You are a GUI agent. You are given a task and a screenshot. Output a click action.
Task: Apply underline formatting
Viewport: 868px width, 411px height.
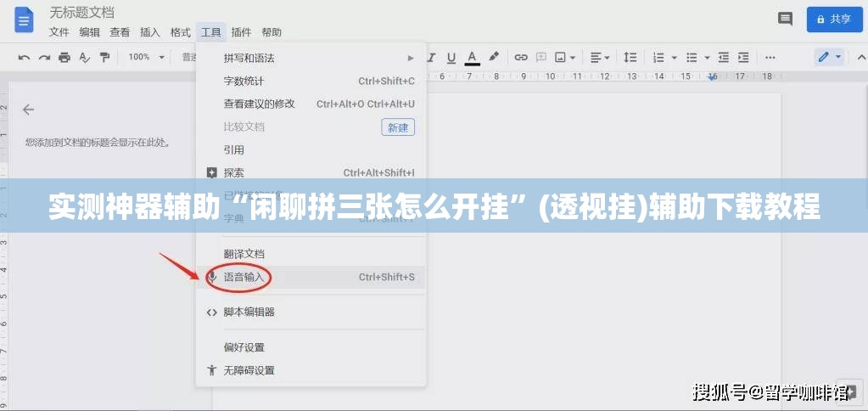pos(451,57)
